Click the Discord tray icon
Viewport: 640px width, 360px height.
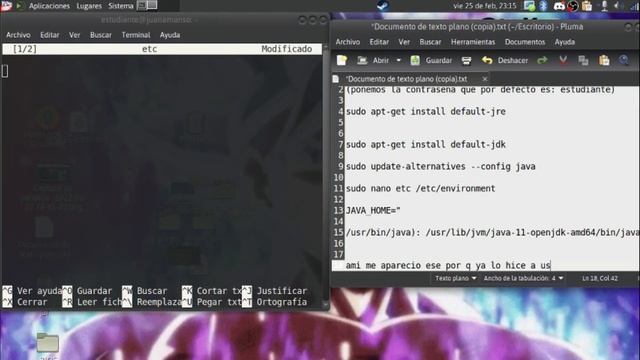[559, 6]
